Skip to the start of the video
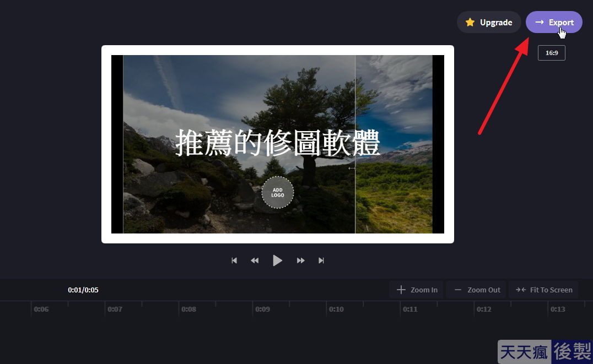 click(x=234, y=260)
